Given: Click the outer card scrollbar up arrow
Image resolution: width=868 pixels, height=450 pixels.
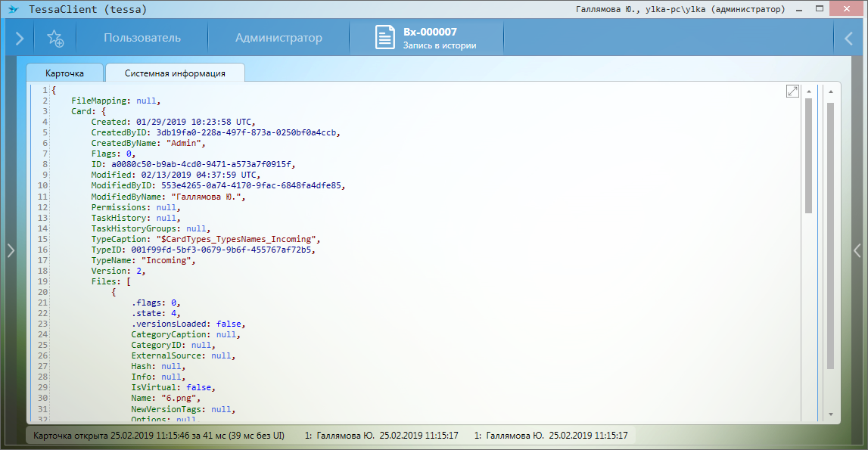Looking at the screenshot, I should [x=830, y=92].
